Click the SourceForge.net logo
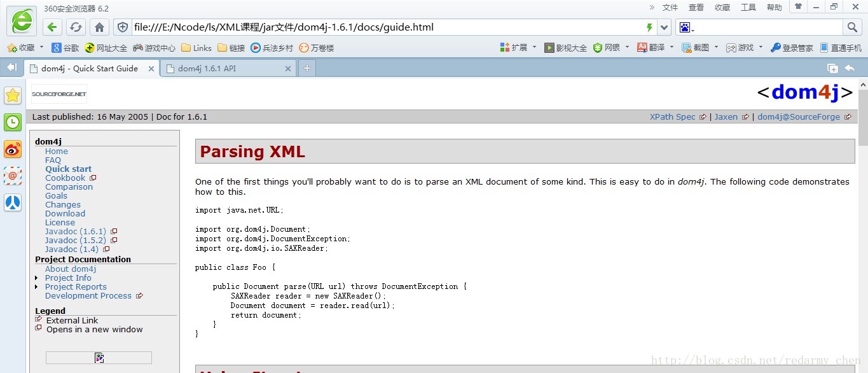Image resolution: width=868 pixels, height=373 pixels. tap(59, 94)
